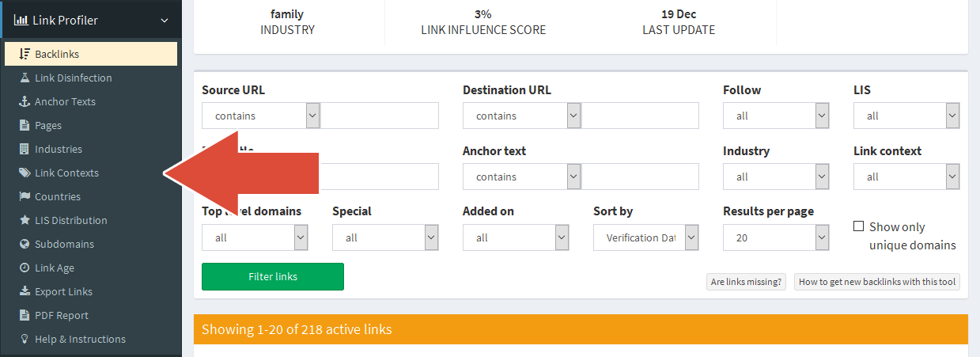
Task: Click the LIS Distribution star icon
Action: point(25,220)
